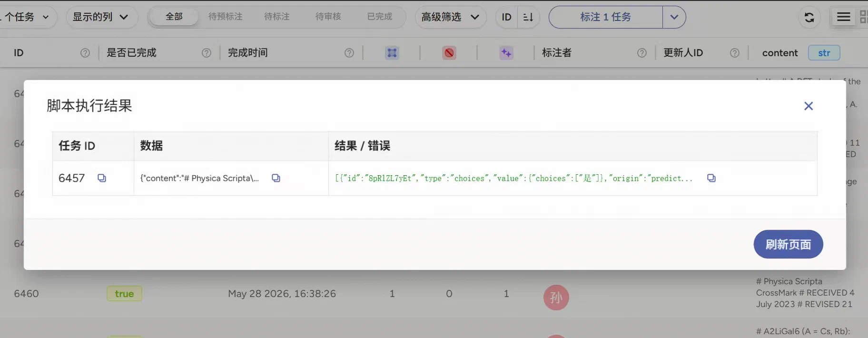Click the str type badge on content column
Image resolution: width=868 pixels, height=338 pixels.
pos(824,53)
